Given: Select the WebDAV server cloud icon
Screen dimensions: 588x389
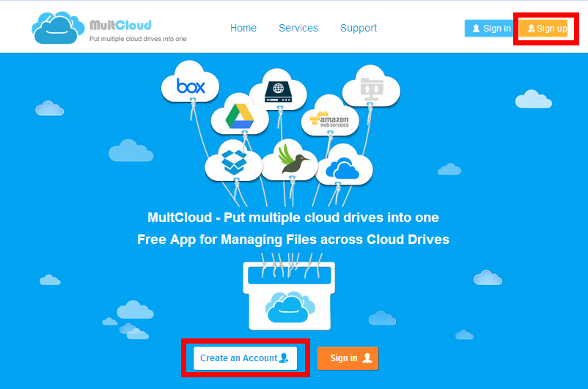Looking at the screenshot, I should click(278, 90).
